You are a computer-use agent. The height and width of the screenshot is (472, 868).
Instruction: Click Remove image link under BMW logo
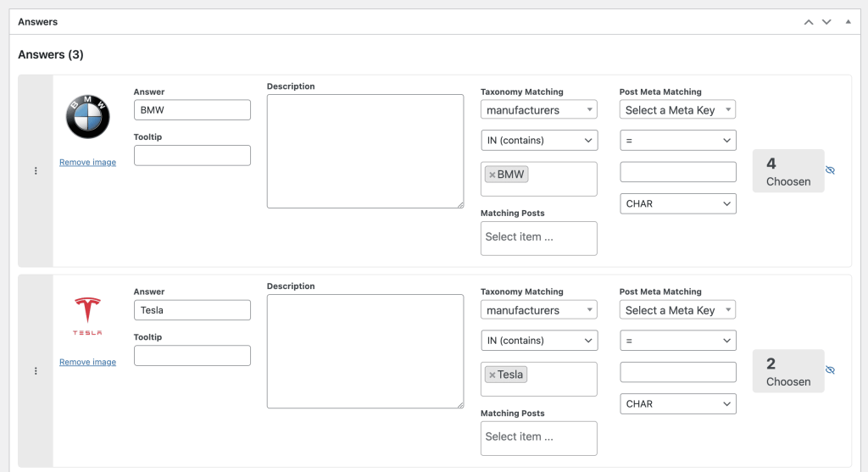87,162
